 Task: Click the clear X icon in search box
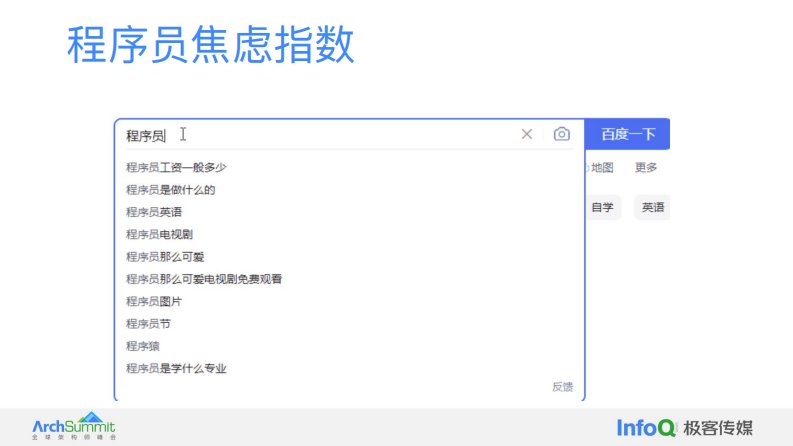[x=526, y=134]
